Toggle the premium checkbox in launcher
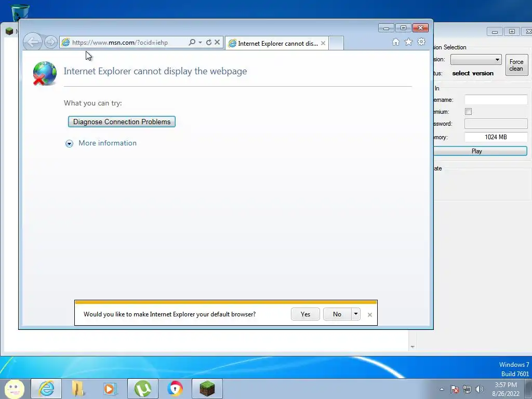The height and width of the screenshot is (399, 532). click(x=468, y=112)
